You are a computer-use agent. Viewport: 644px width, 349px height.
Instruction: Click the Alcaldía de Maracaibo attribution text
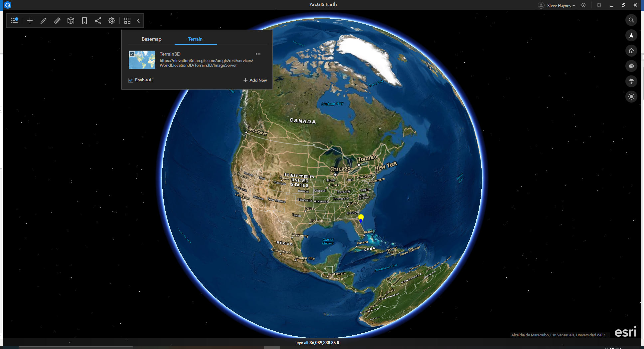coord(560,335)
